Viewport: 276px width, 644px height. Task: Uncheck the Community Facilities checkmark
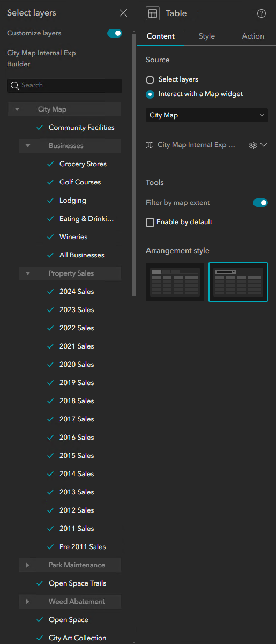40,128
